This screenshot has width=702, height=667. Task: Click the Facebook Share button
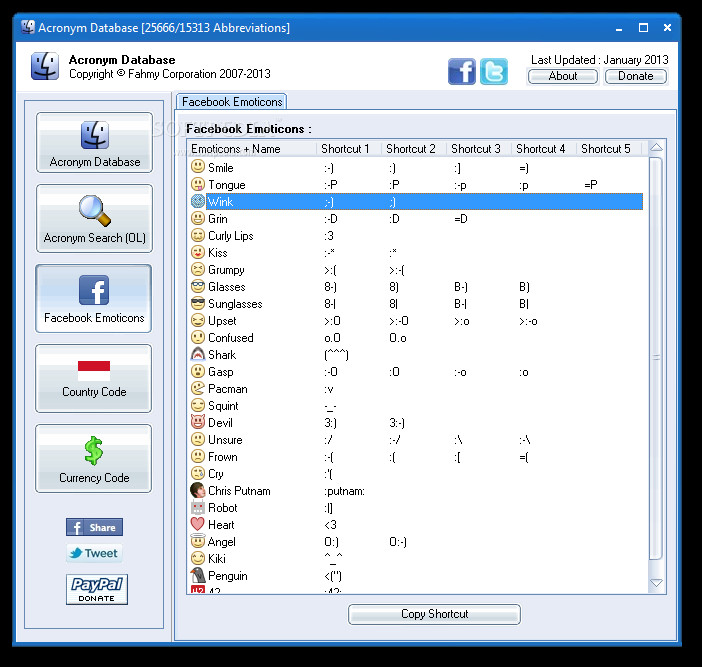94,527
